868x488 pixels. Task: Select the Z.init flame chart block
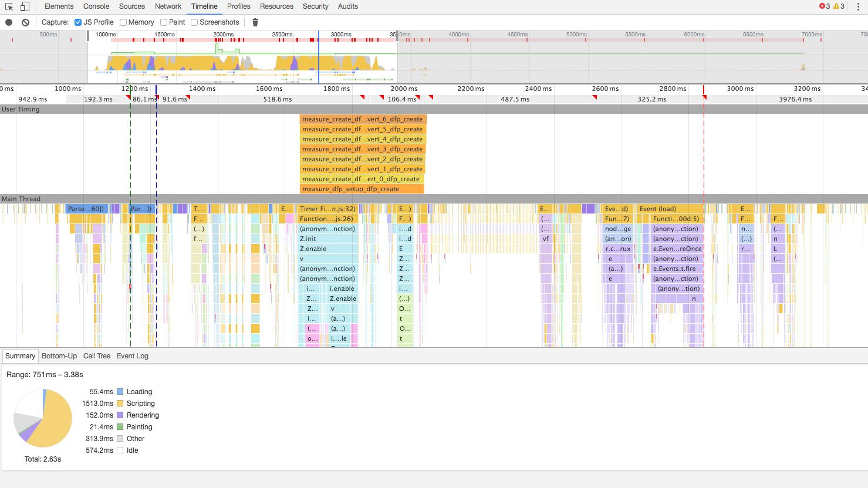[x=329, y=239]
